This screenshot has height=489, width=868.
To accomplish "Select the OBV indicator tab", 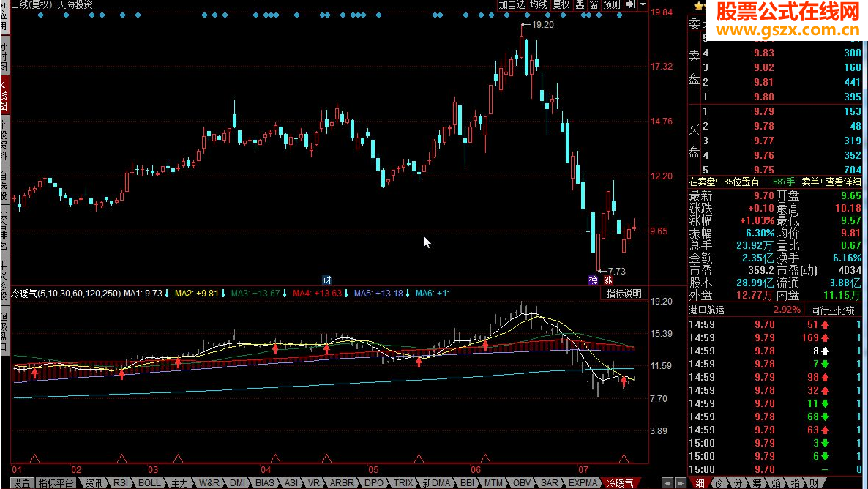I will tap(522, 483).
